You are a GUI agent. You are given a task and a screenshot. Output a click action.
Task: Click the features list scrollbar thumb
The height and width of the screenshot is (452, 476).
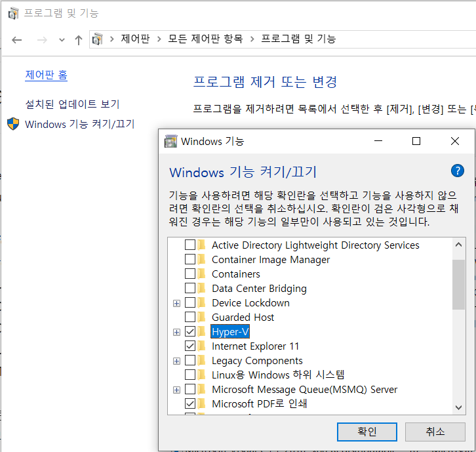tap(459, 285)
